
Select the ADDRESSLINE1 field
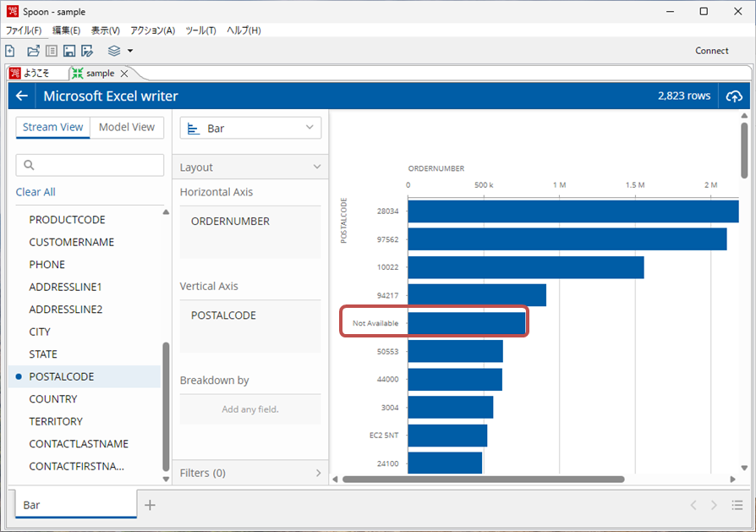tap(66, 287)
